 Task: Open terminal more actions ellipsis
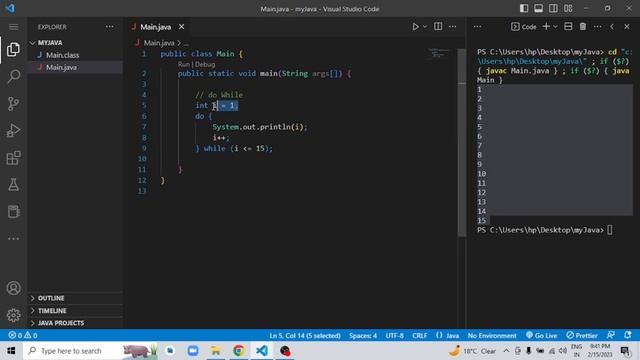pyautogui.click(x=598, y=27)
